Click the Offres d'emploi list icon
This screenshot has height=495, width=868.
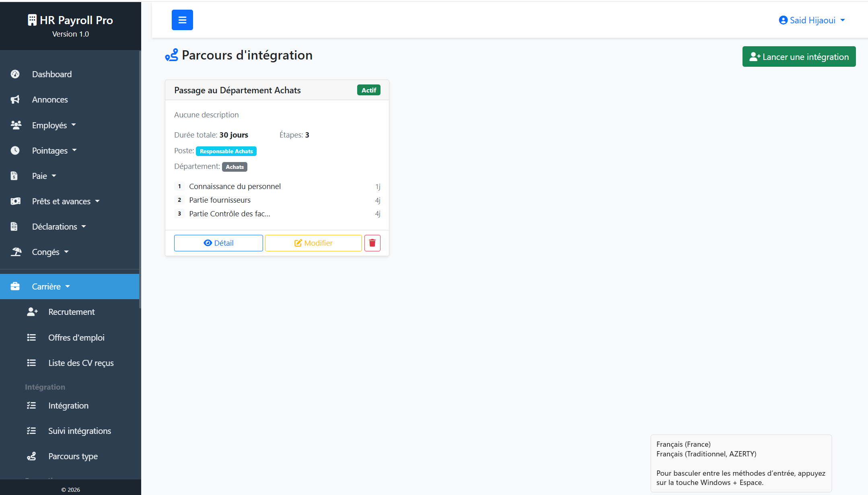click(31, 337)
